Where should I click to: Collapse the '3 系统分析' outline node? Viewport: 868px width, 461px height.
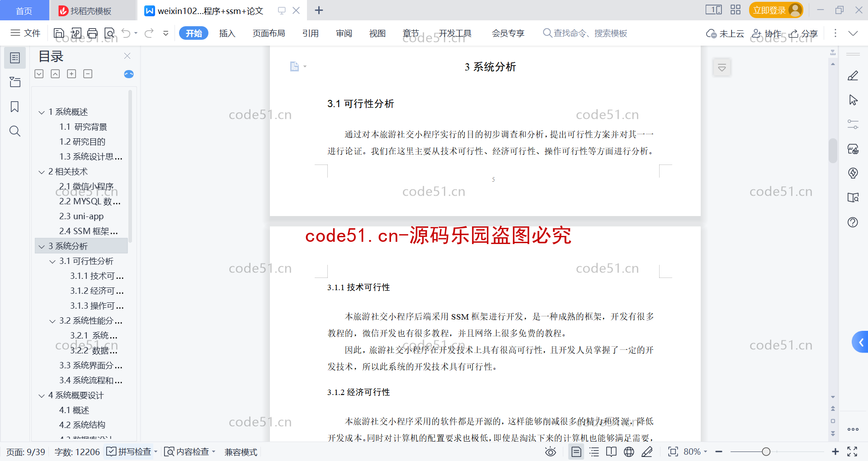click(x=42, y=246)
